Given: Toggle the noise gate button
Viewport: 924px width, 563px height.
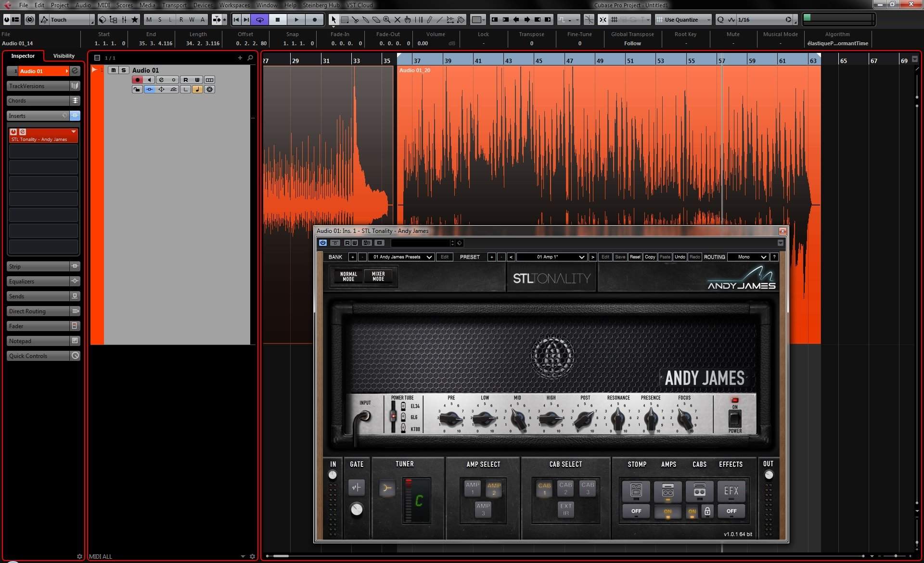Looking at the screenshot, I should point(356,487).
